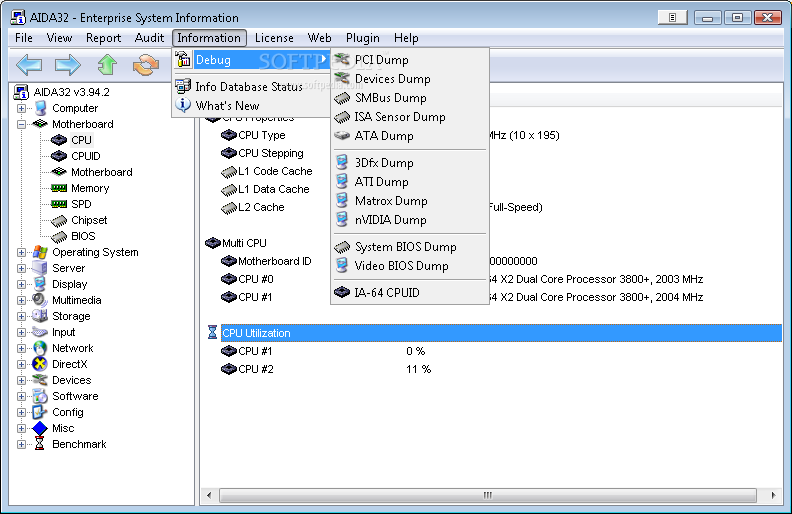Expand the Benchmark tree node
792x514 pixels.
[x=21, y=444]
